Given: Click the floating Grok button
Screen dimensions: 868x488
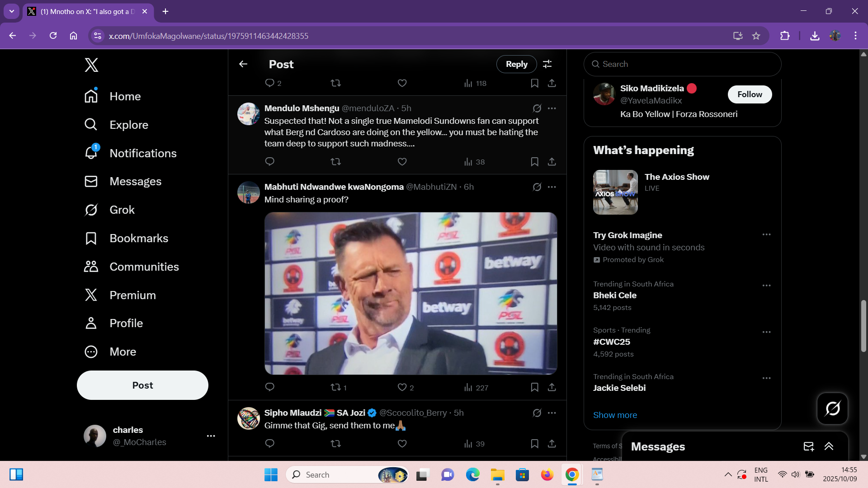Looking at the screenshot, I should tap(832, 408).
